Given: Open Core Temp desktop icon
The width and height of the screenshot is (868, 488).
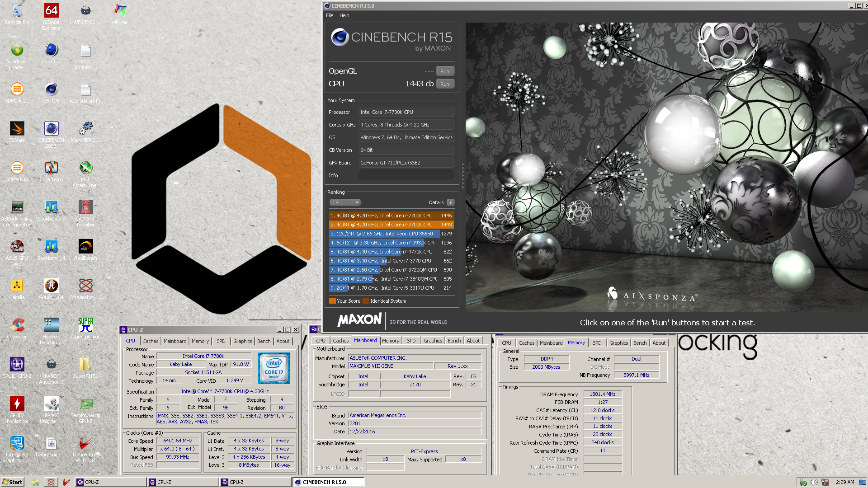Looking at the screenshot, I should coord(51,172).
